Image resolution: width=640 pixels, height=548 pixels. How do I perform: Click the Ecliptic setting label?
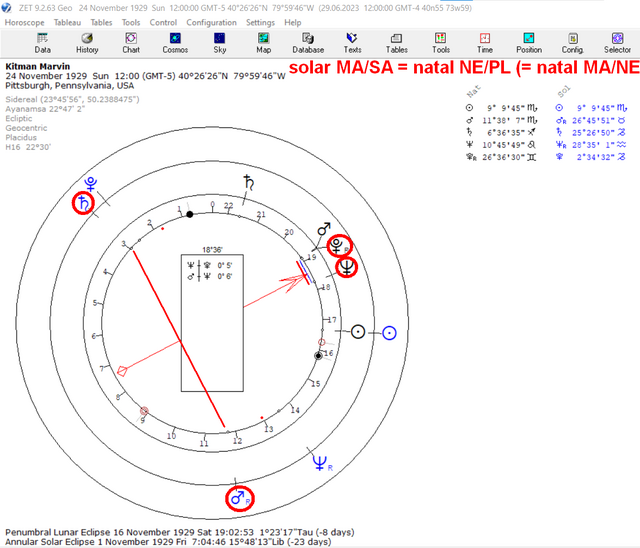(19, 118)
